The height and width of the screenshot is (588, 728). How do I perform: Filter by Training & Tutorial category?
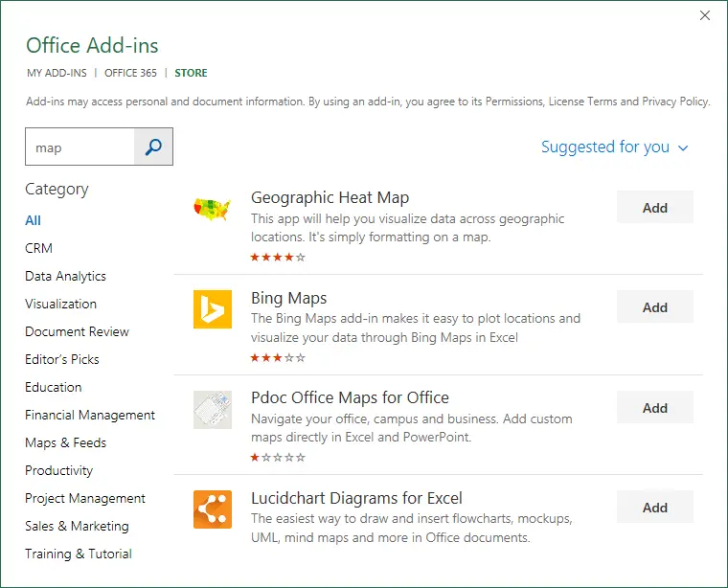79,554
